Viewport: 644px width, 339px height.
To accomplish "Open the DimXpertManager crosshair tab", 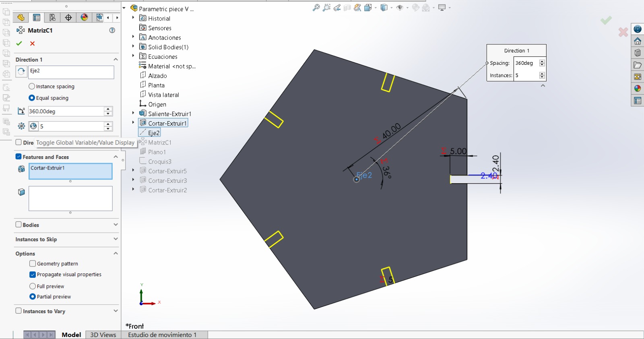I will [68, 17].
